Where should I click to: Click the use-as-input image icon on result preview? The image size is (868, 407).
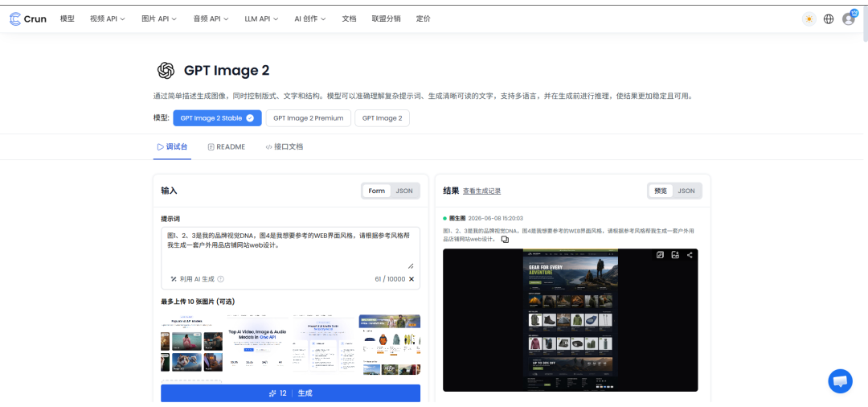click(x=675, y=255)
